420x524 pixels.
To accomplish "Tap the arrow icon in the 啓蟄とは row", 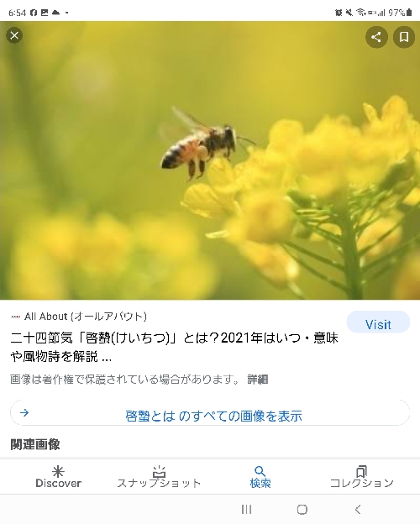I will tap(24, 412).
